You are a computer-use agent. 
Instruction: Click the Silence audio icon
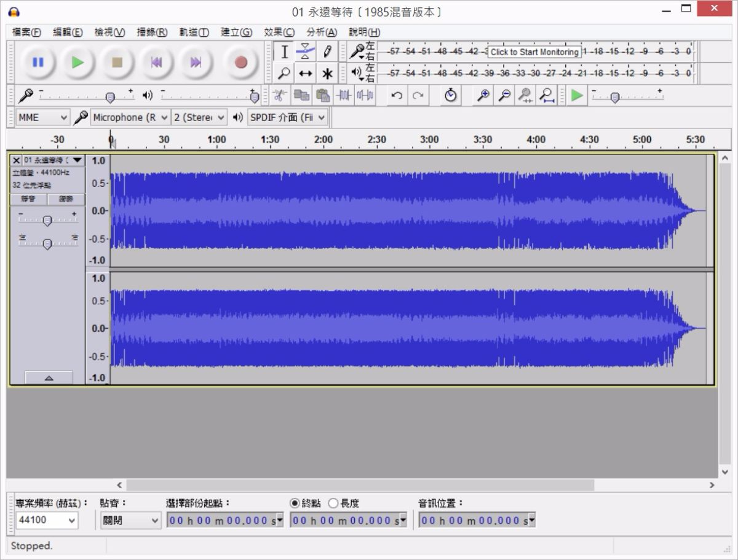365,95
